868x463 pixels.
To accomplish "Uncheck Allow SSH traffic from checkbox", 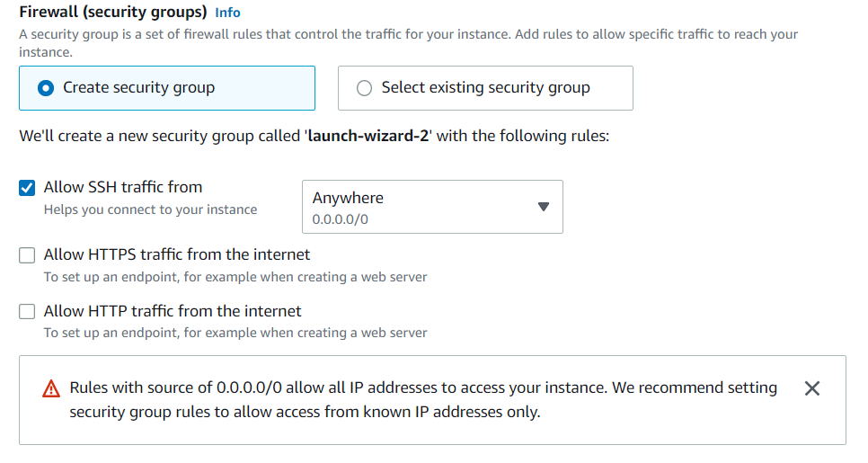I will coord(27,188).
